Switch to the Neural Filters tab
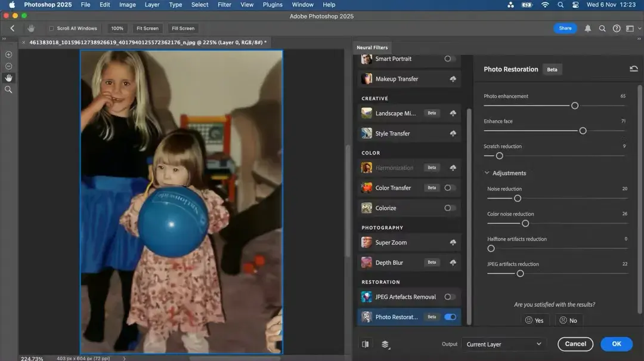Screen dimensions: 644x361 tap(372, 47)
